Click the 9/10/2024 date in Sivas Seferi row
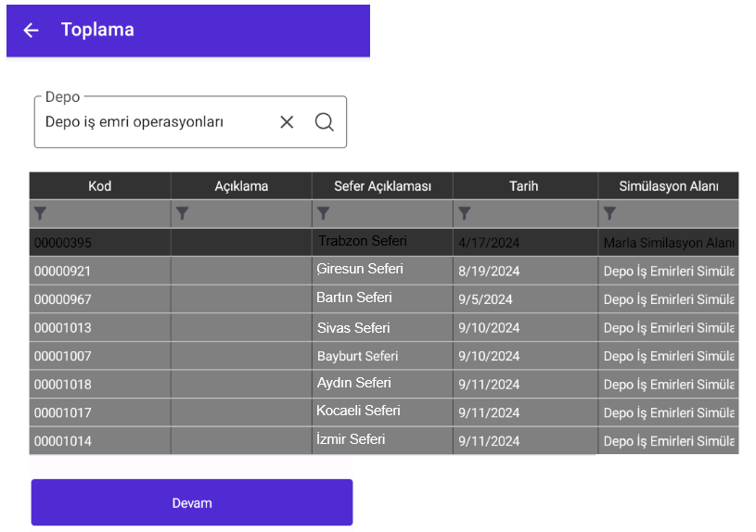The image size is (756, 532). [x=489, y=328]
